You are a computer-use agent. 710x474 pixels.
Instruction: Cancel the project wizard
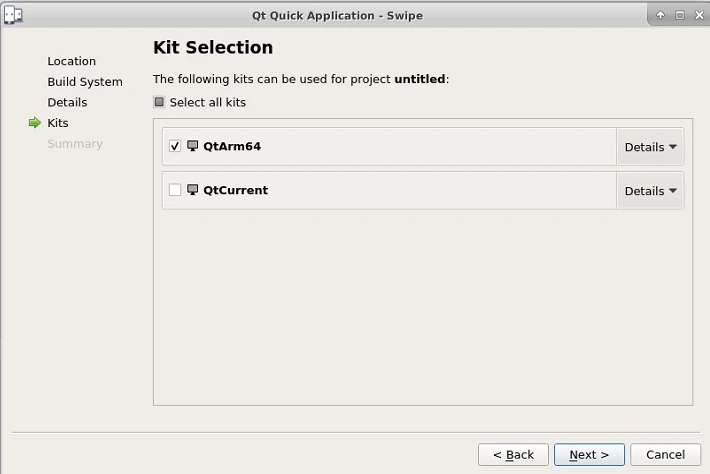pyautogui.click(x=665, y=455)
